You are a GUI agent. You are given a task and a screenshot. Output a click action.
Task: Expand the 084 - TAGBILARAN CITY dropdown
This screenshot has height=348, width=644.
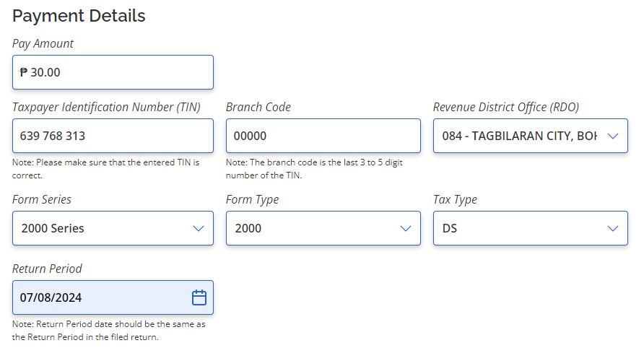[530, 136]
